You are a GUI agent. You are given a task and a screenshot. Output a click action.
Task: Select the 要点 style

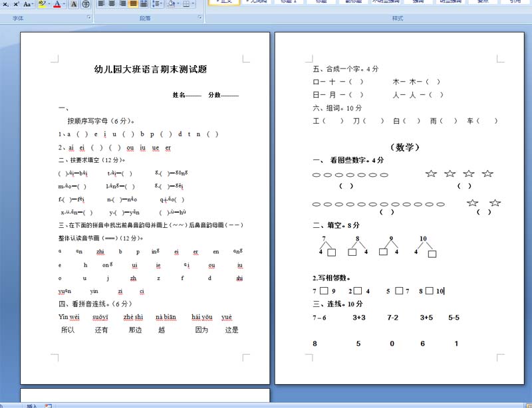[483, 1]
